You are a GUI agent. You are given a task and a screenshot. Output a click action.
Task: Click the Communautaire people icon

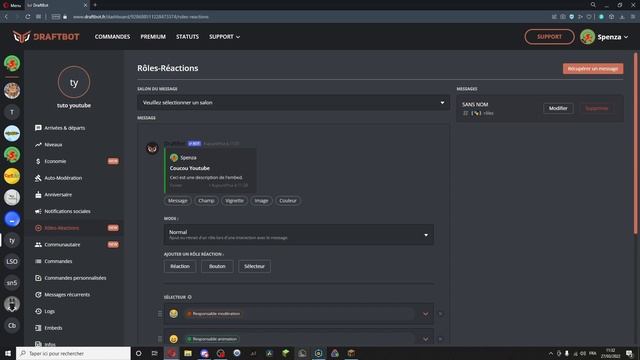(38, 244)
